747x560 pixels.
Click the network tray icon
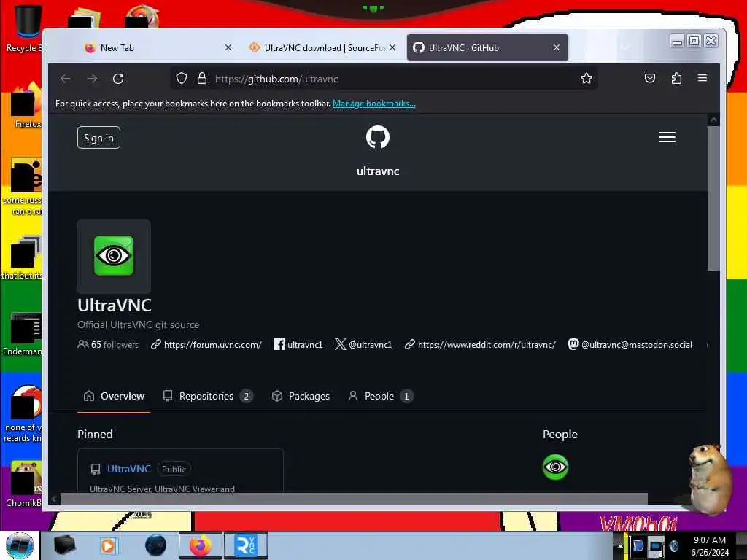(x=656, y=547)
